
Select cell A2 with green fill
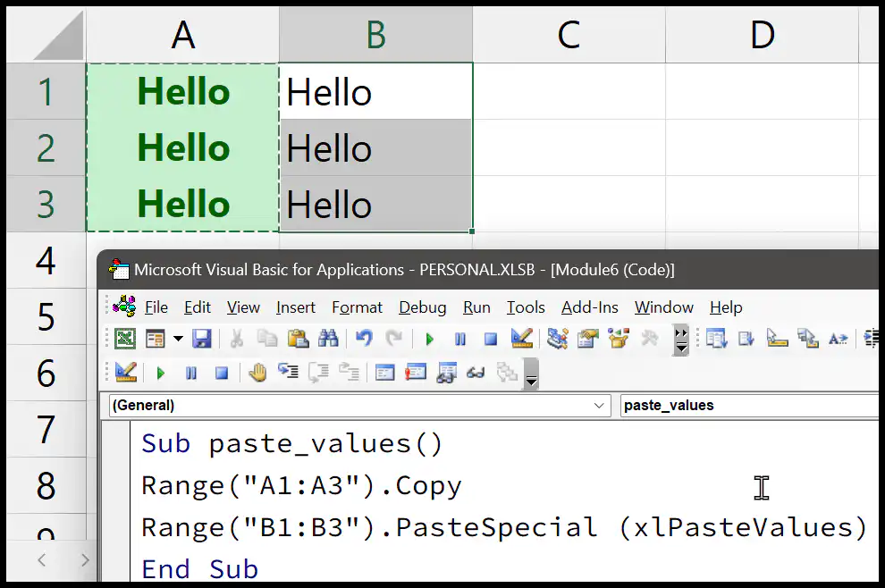[183, 147]
